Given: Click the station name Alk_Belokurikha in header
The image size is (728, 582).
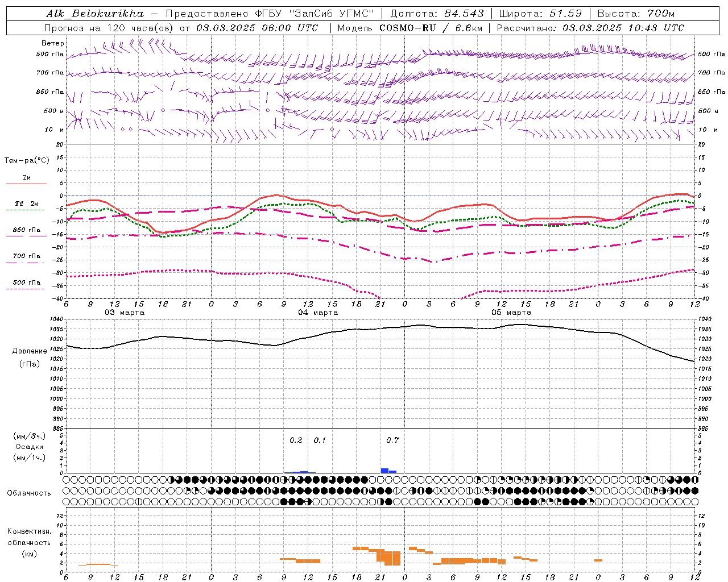Looking at the screenshot, I should click(x=95, y=14).
